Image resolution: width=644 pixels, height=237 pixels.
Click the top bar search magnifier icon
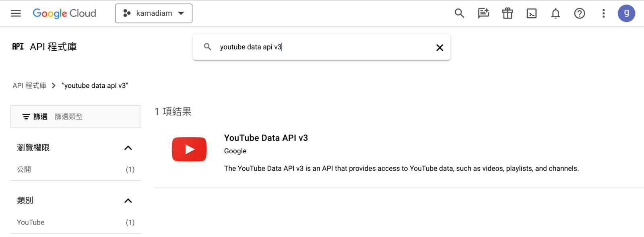[x=459, y=13]
